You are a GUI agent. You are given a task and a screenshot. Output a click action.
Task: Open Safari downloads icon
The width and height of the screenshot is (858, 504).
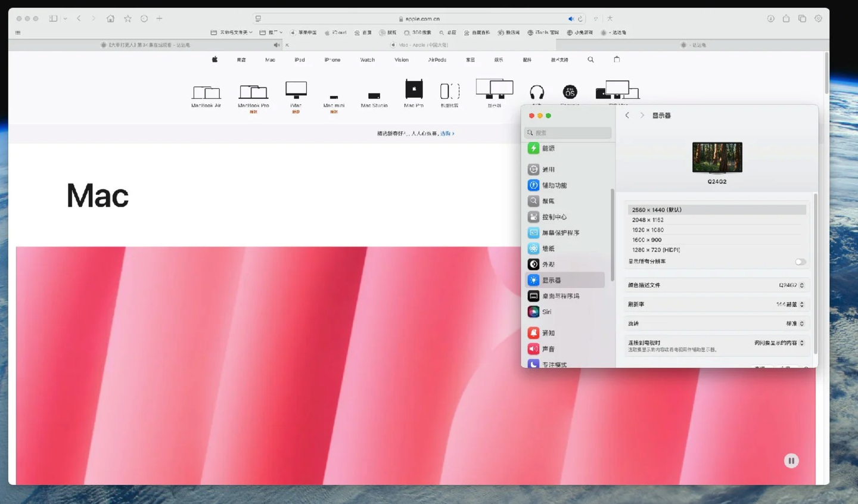tap(770, 18)
